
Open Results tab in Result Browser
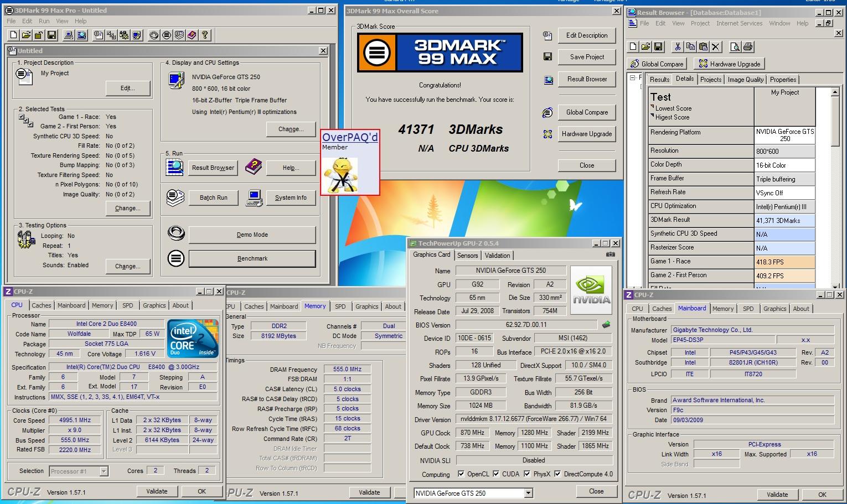[x=659, y=80]
